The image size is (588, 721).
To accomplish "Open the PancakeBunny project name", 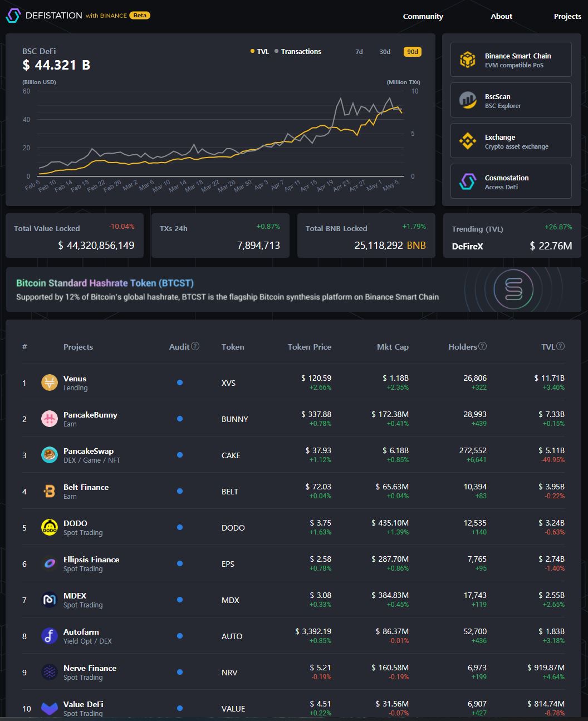I will click(90, 415).
